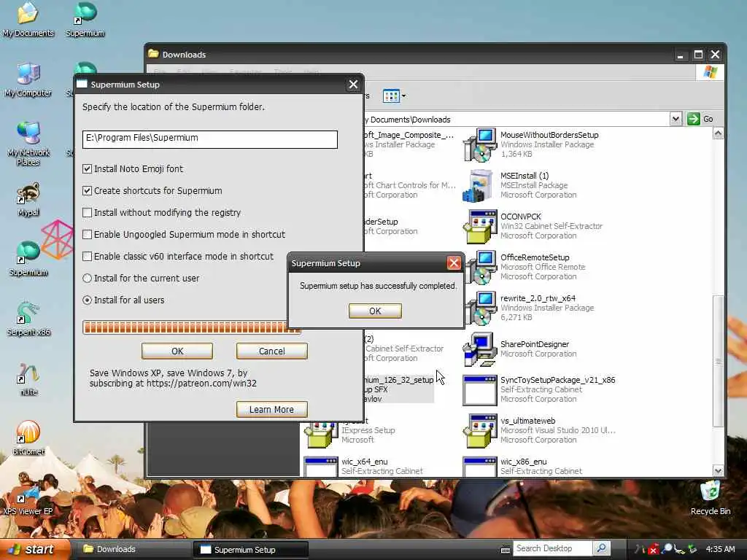Image resolution: width=747 pixels, height=560 pixels.
Task: Open the Windows start menu
Action: click(x=35, y=549)
